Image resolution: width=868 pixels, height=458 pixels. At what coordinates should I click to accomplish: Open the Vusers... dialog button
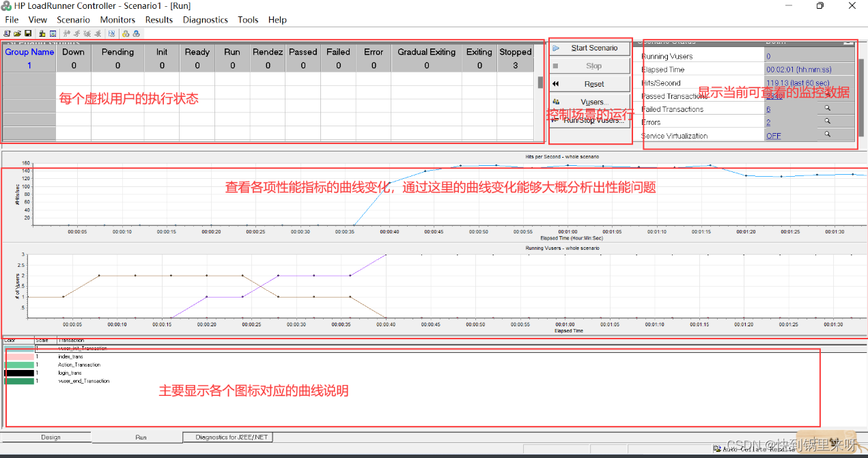[x=590, y=102]
